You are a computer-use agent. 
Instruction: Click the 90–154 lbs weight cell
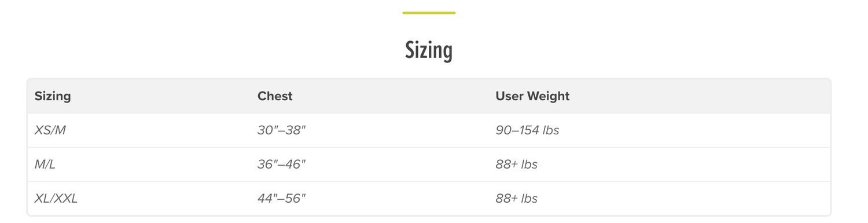click(x=527, y=130)
